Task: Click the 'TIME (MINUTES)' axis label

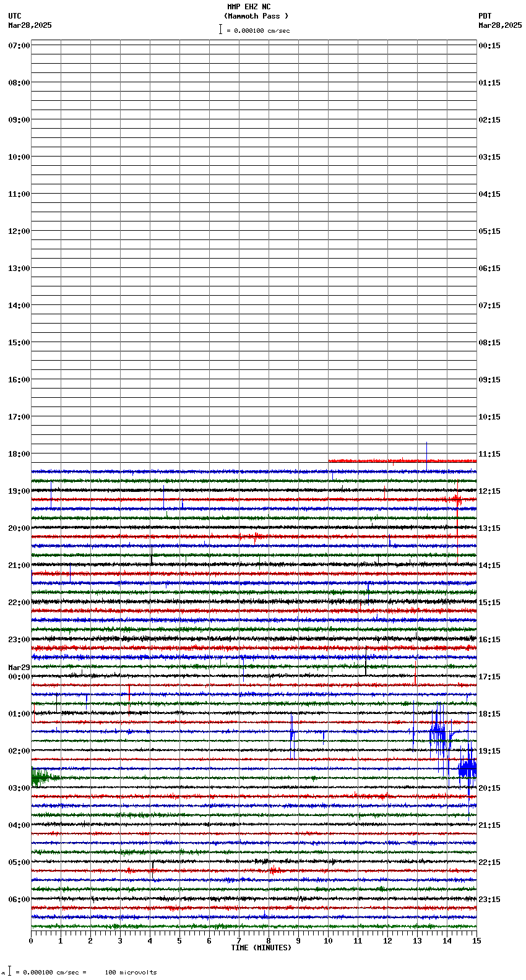Action: (261, 948)
